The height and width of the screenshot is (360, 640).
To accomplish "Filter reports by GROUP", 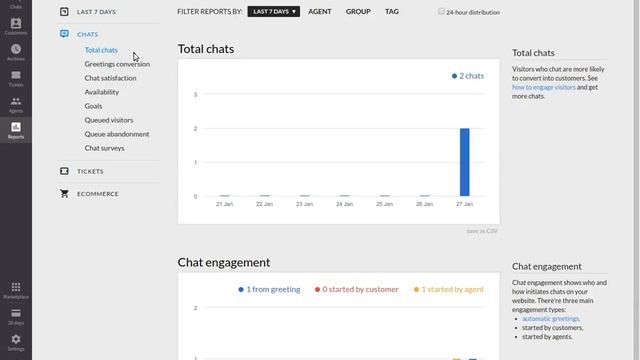I will 358,11.
